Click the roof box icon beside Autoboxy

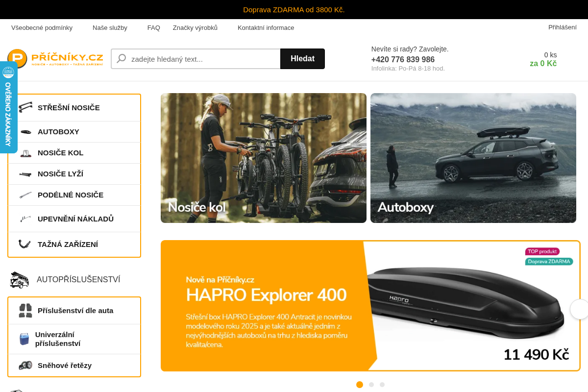coord(25,132)
